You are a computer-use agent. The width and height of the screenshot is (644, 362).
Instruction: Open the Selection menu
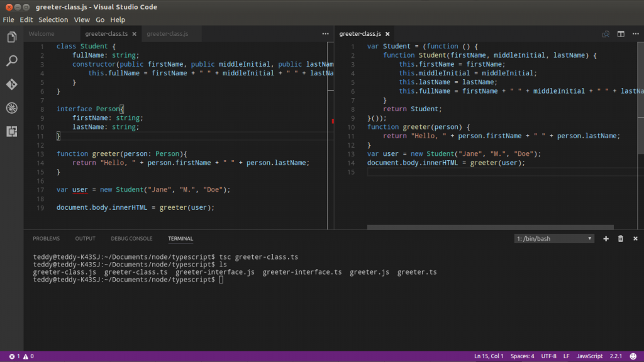click(53, 19)
